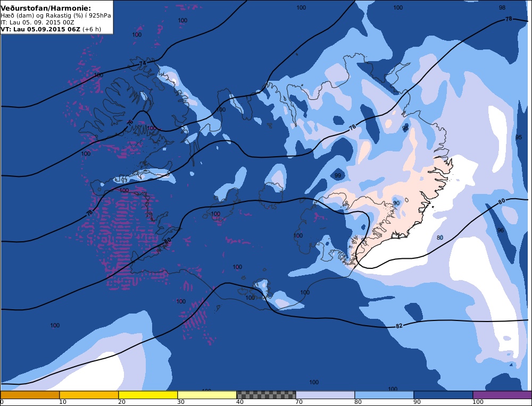Click the "96" humidity value on the map
Viewport: 532px width, 406px height.
coord(501,230)
